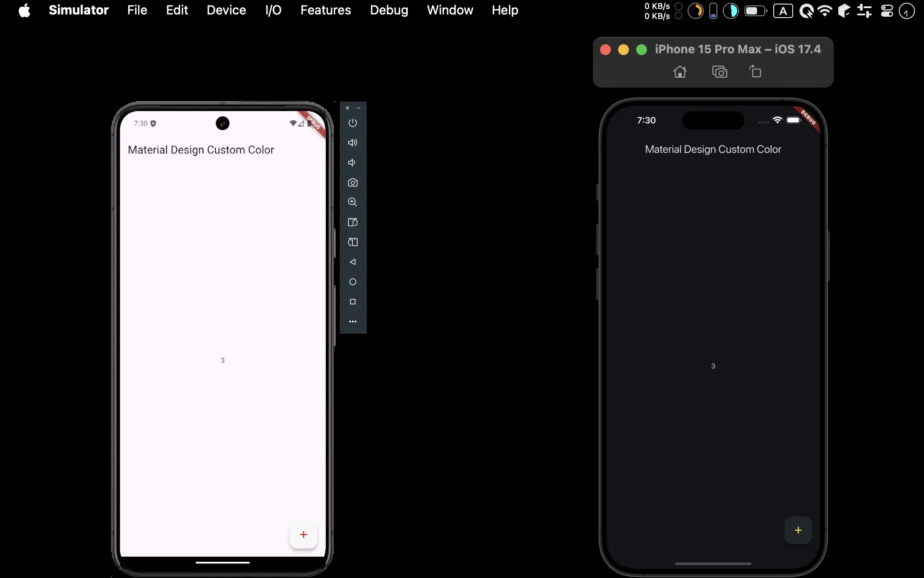Open the Features menu
This screenshot has height=578, width=924.
click(326, 10)
